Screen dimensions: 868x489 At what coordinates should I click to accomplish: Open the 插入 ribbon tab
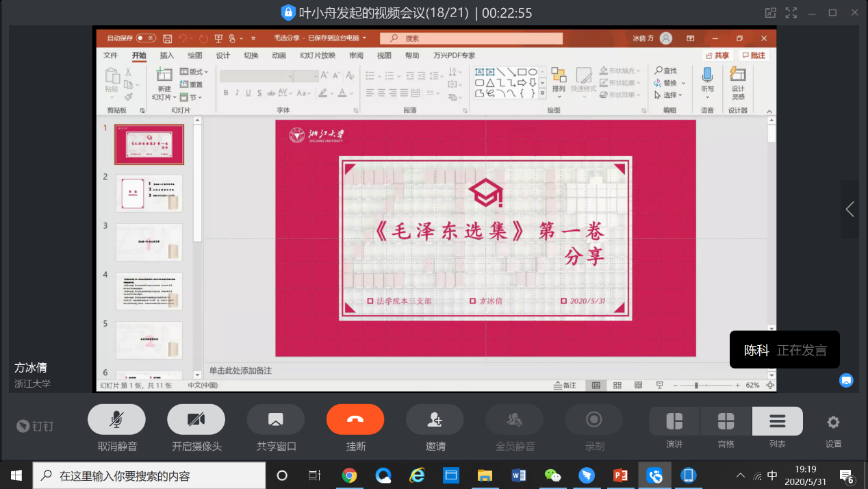click(x=167, y=55)
